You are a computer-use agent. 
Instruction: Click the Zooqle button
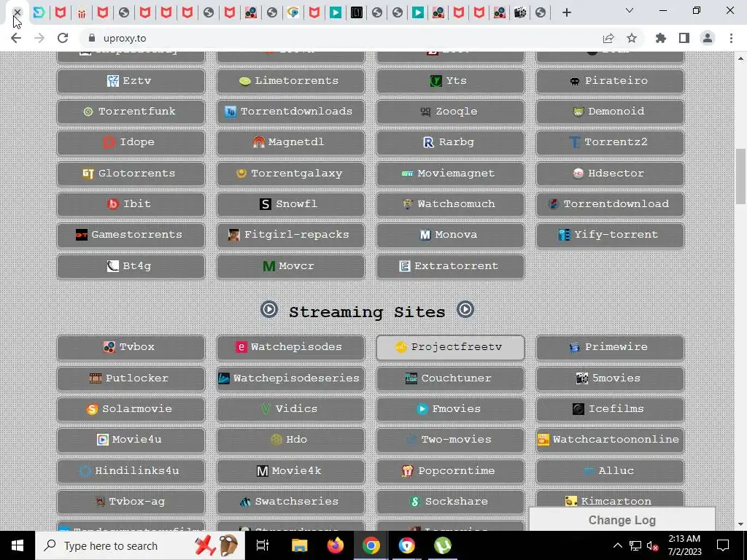click(450, 112)
